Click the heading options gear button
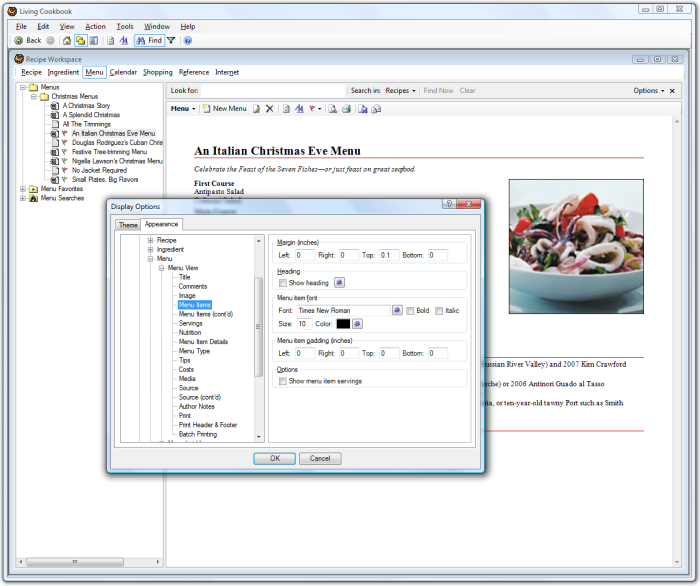Viewport: 700px width, 586px height. point(339,283)
